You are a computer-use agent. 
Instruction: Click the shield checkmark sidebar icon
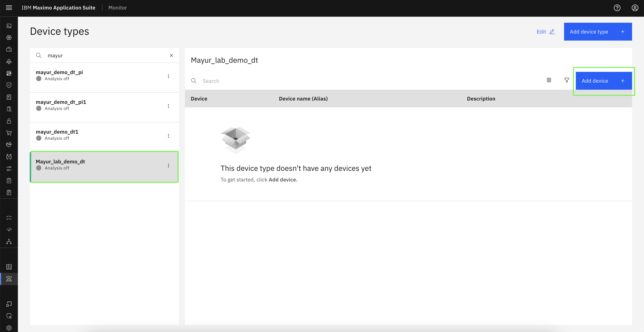tap(9, 85)
